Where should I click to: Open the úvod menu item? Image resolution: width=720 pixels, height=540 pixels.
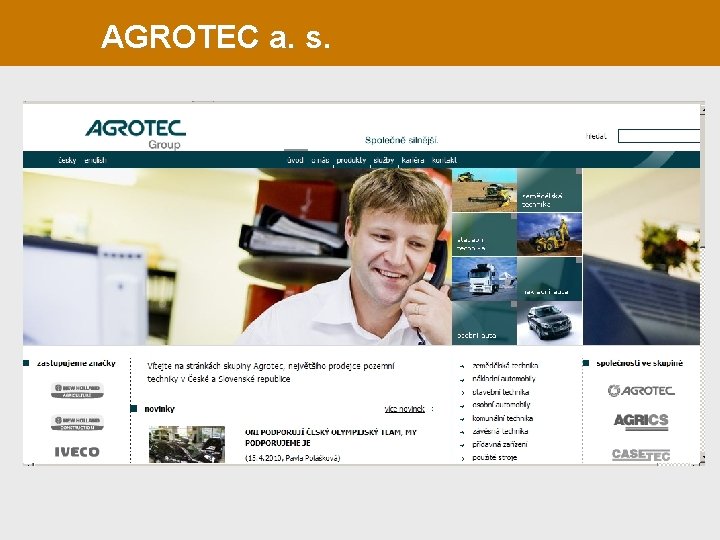[295, 160]
